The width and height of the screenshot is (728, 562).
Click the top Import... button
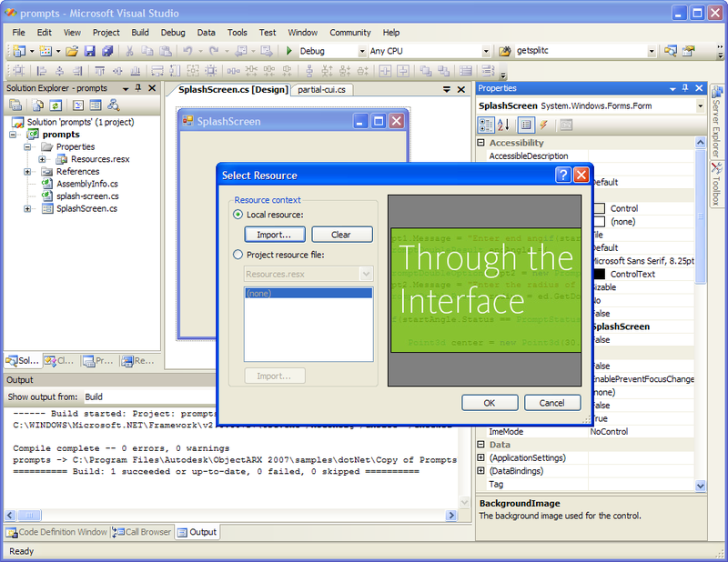coord(273,235)
